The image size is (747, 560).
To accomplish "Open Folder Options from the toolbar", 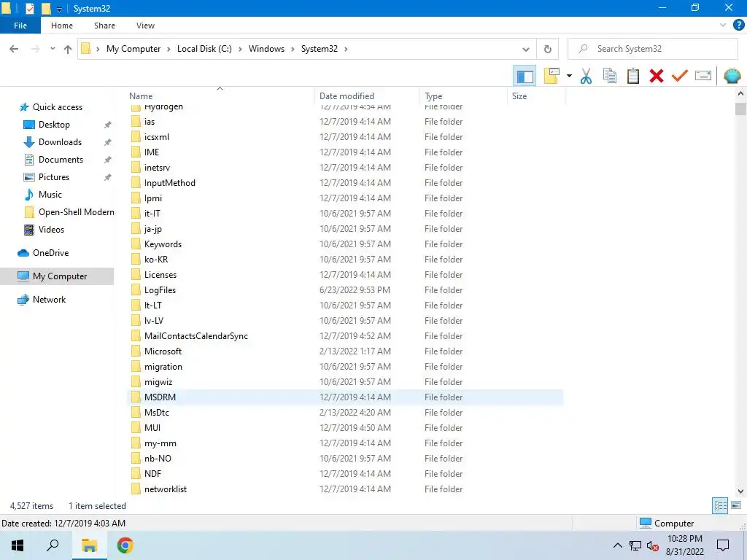I will 551,76.
